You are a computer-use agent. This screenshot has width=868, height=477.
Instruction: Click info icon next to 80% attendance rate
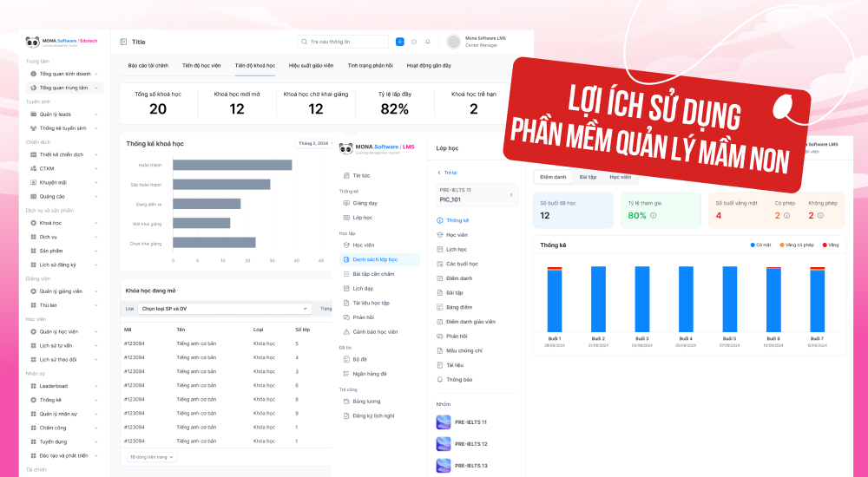(654, 216)
